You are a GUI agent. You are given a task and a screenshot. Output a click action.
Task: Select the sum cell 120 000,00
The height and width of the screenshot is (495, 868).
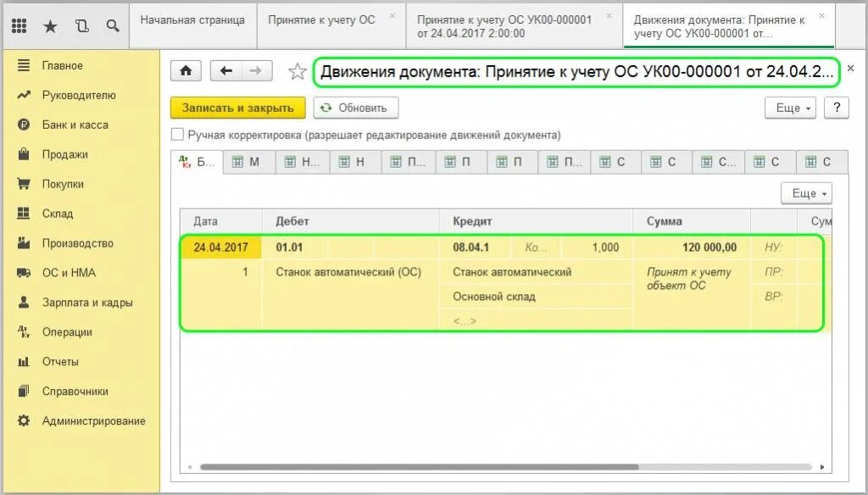pyautogui.click(x=692, y=247)
